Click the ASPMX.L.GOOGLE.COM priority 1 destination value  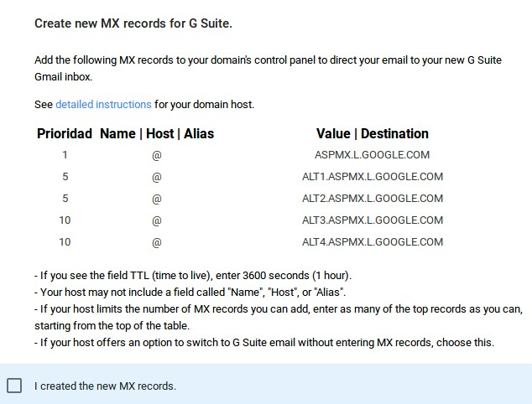[373, 155]
